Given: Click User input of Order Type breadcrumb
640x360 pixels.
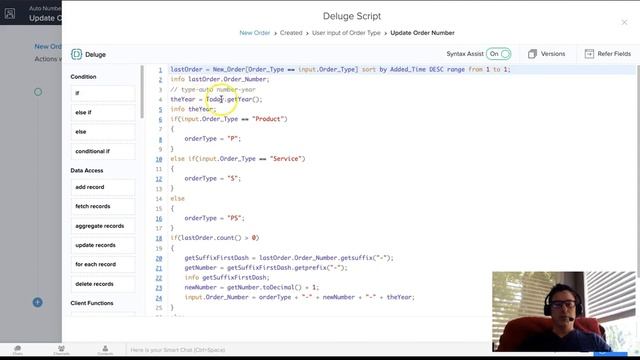Looking at the screenshot, I should (346, 33).
